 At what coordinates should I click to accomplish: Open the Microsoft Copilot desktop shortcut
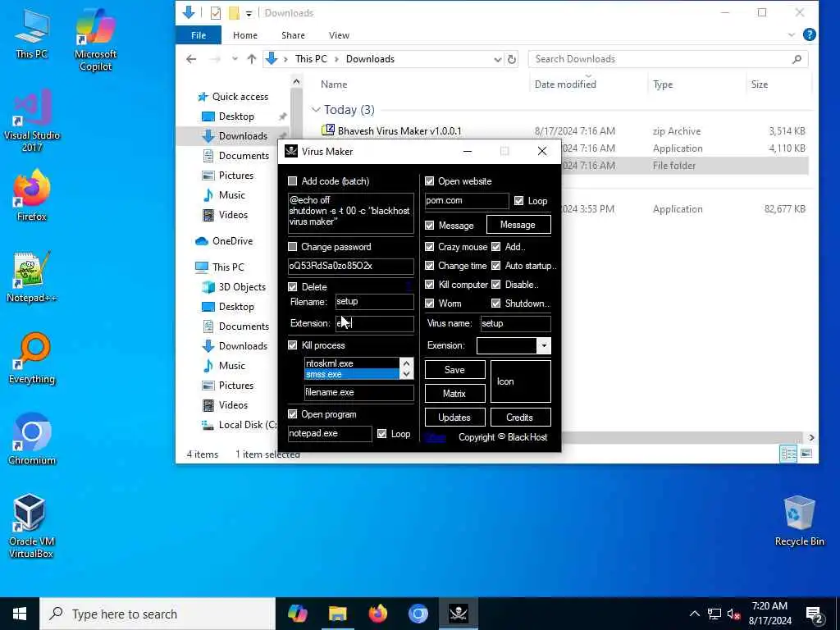pos(95,39)
